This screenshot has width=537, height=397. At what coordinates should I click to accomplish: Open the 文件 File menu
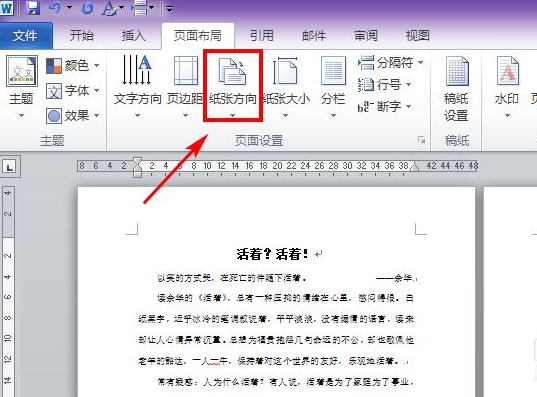point(25,35)
